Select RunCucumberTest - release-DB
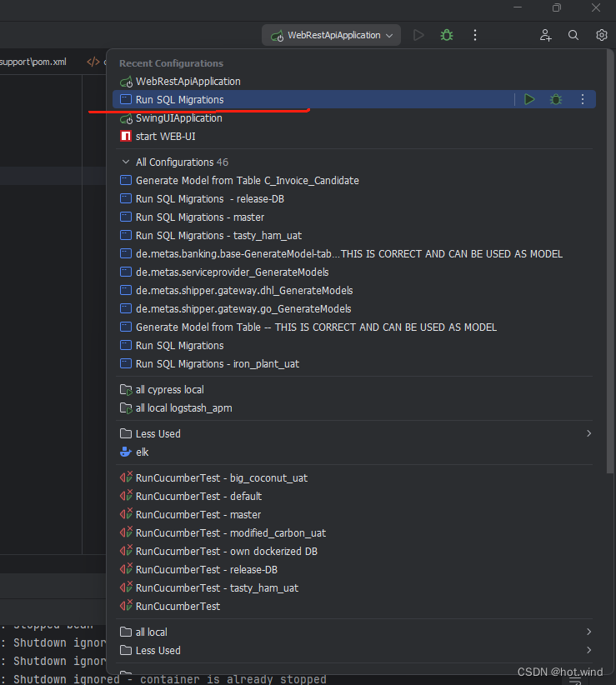 354,570
